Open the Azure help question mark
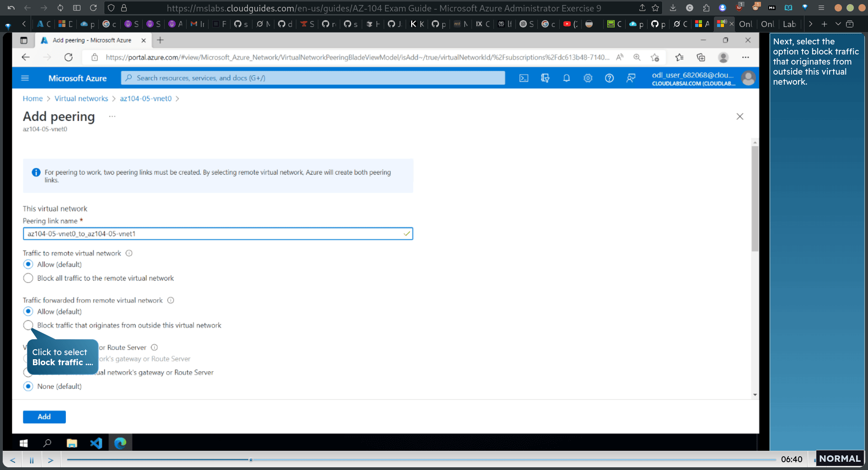Image resolution: width=868 pixels, height=470 pixels. tap(609, 78)
